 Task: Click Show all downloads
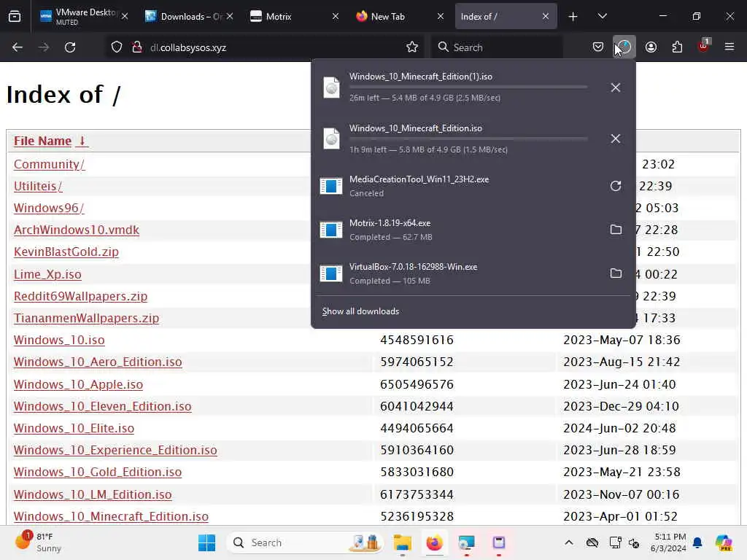(x=360, y=311)
